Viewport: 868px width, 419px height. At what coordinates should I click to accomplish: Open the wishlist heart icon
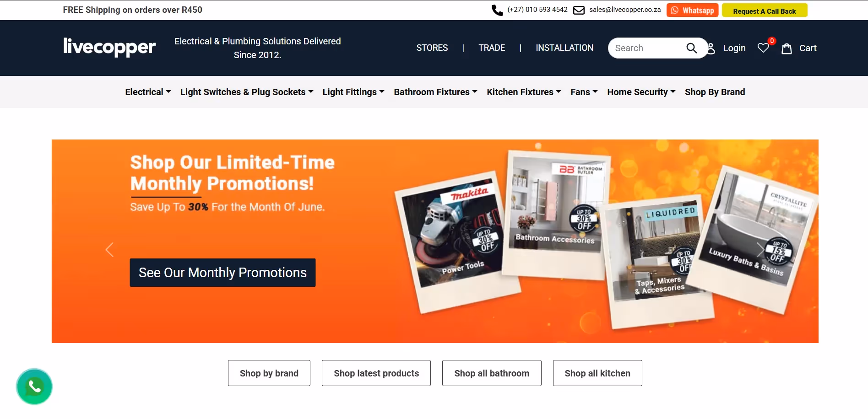(x=763, y=48)
